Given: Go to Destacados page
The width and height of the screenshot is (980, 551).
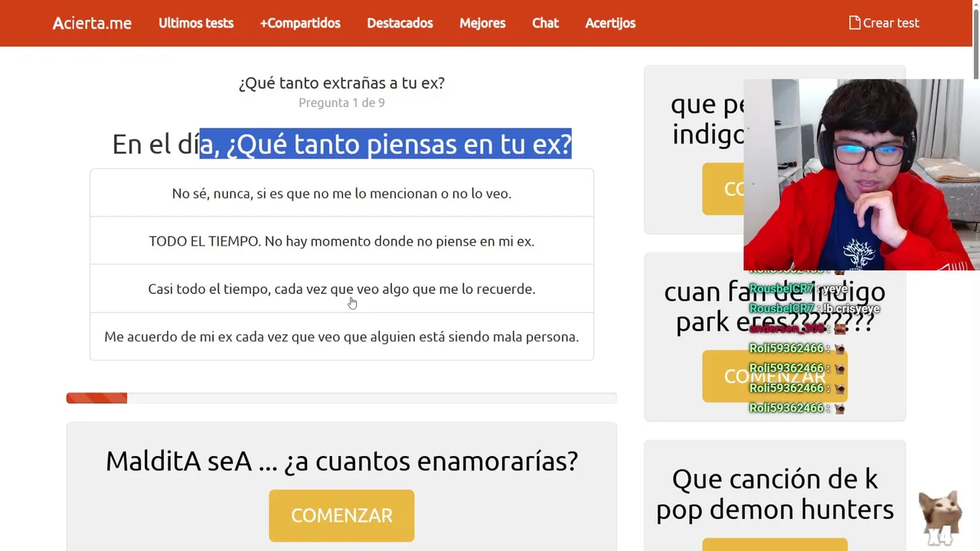Looking at the screenshot, I should (400, 23).
